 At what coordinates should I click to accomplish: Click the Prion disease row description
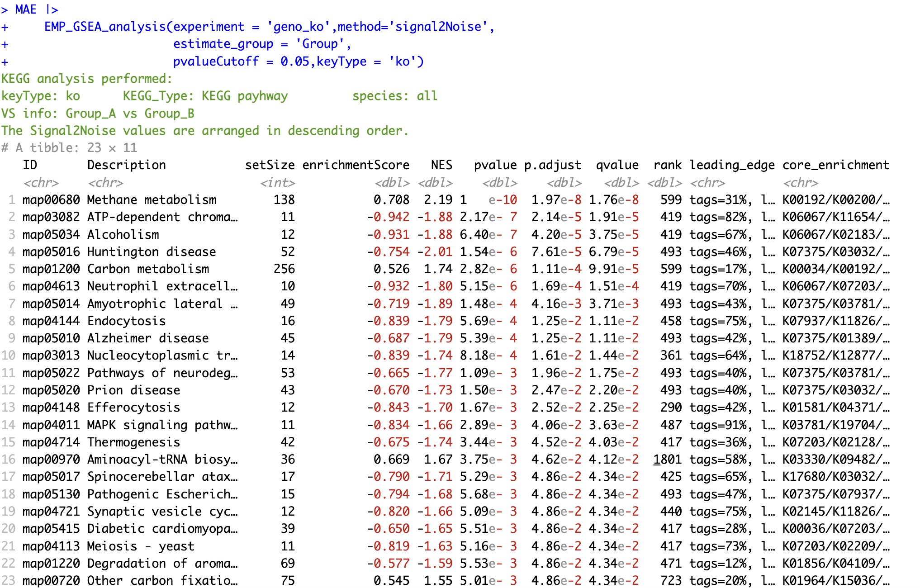coord(133,390)
